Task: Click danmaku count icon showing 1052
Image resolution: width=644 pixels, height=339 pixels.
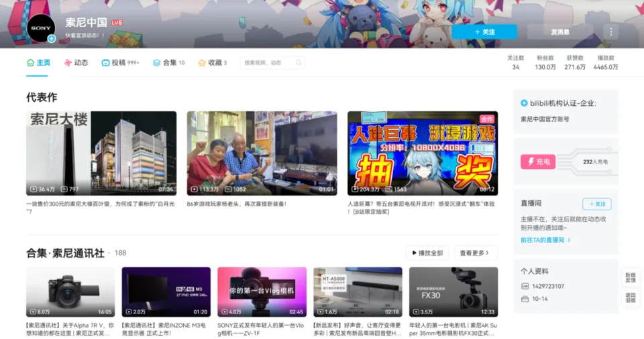Action: coord(228,189)
